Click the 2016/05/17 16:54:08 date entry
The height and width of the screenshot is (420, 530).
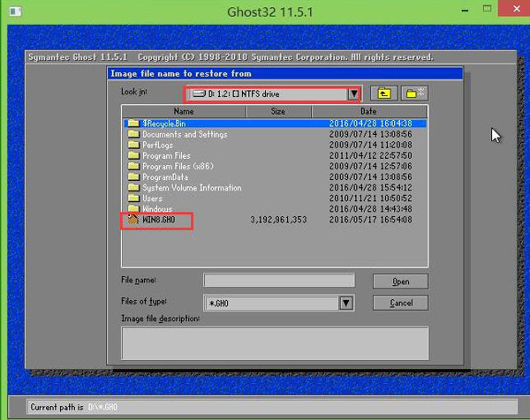click(x=370, y=220)
